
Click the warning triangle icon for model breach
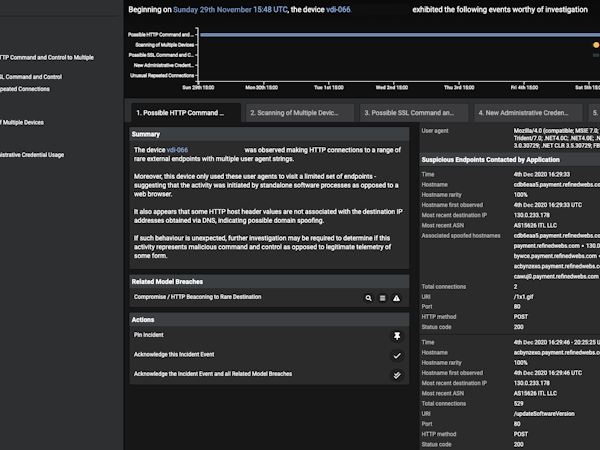point(396,298)
